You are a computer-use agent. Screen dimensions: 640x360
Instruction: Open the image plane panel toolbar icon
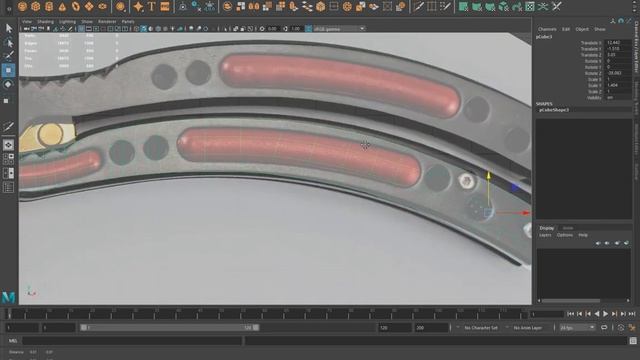coord(56,29)
